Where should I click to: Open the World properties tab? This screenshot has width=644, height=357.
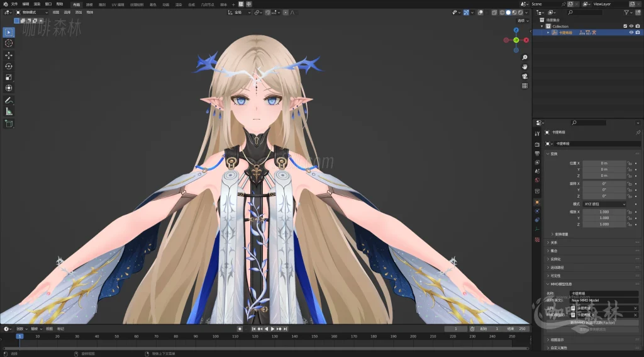pyautogui.click(x=537, y=180)
